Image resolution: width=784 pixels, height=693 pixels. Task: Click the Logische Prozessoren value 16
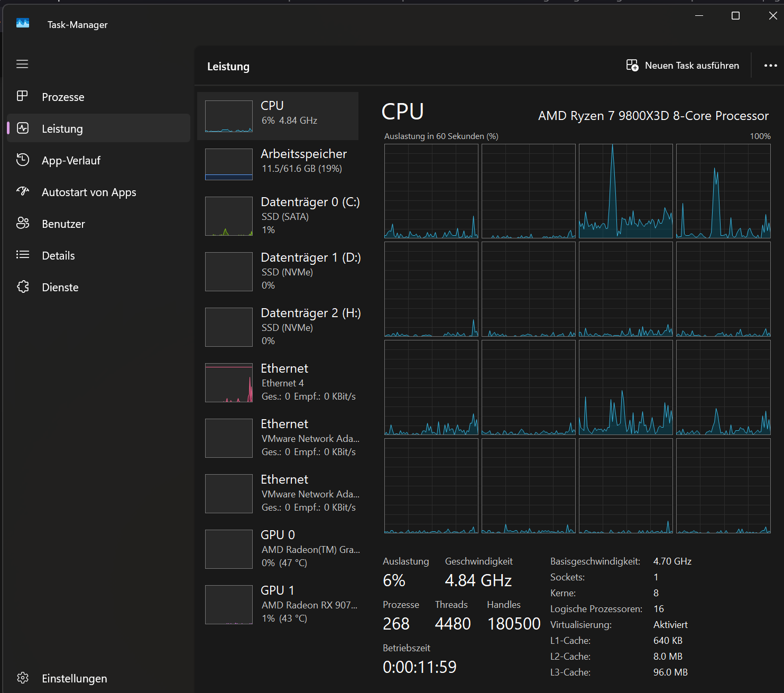coord(659,609)
